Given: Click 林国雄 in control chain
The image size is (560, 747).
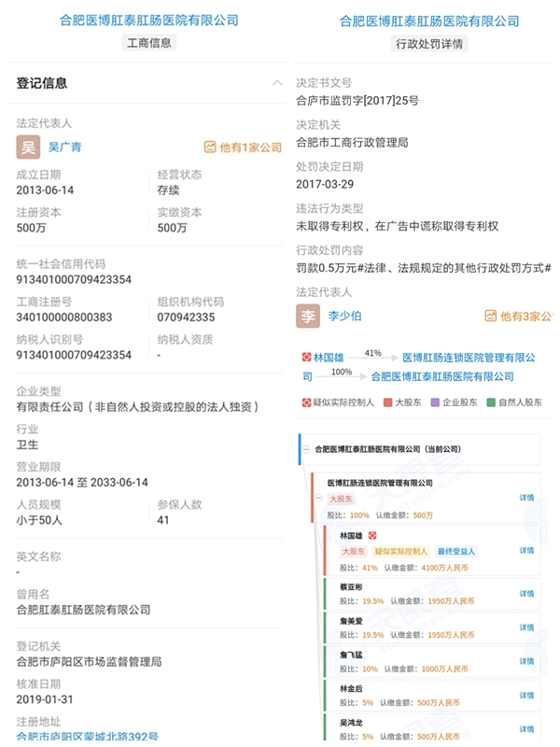Looking at the screenshot, I should pos(329,358).
